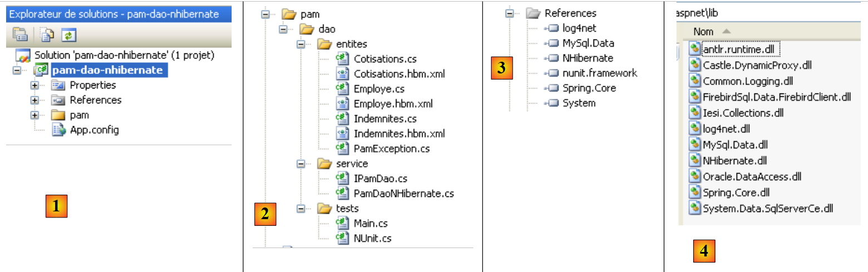Screen dimensions: 868x272
Task: Collapse the tests folder
Action: point(302,209)
